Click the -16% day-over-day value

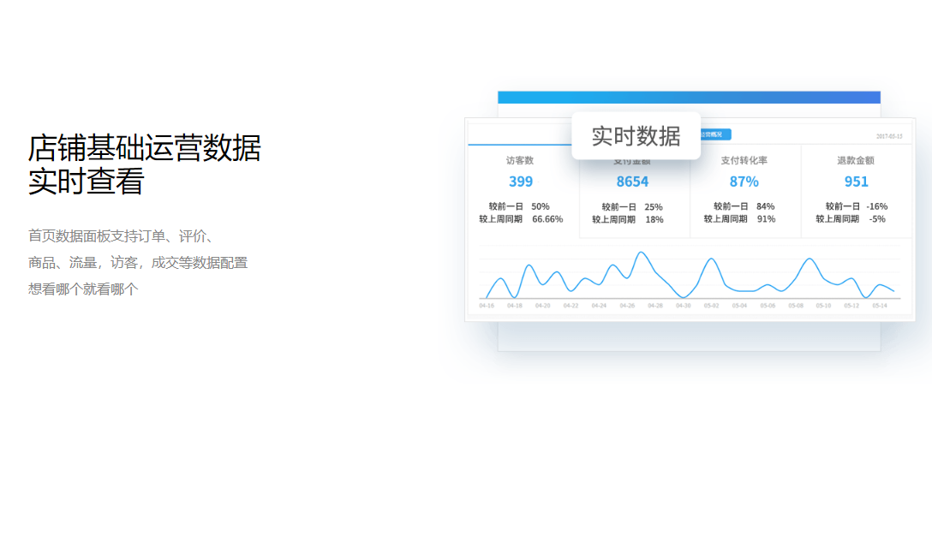(876, 206)
